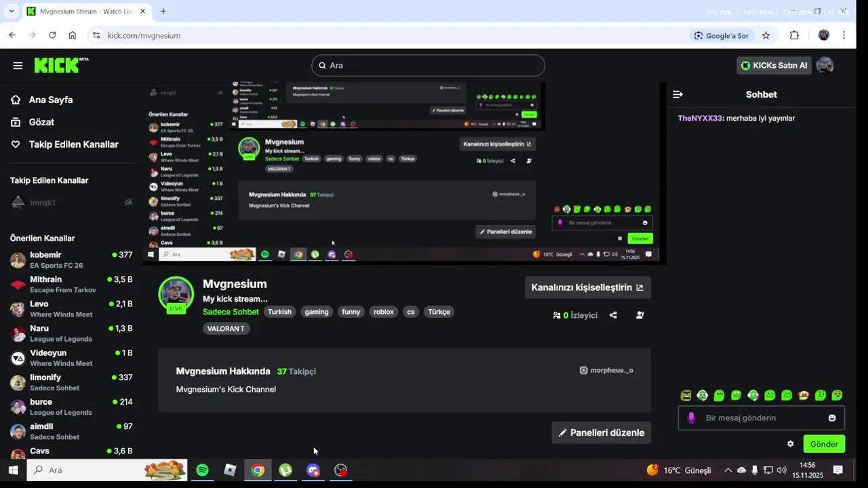Open the tab list dropdown in Chrome
Screen dimensions: 868x488
click(x=11, y=12)
